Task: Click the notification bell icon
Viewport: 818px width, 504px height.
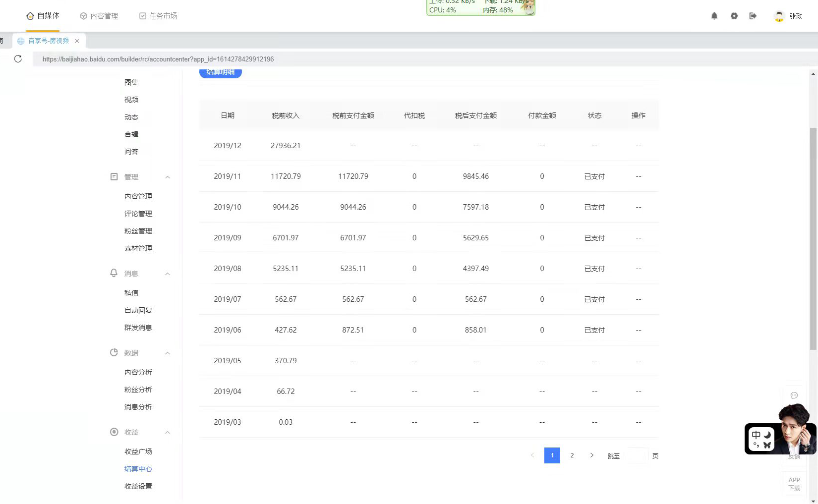Action: (714, 16)
